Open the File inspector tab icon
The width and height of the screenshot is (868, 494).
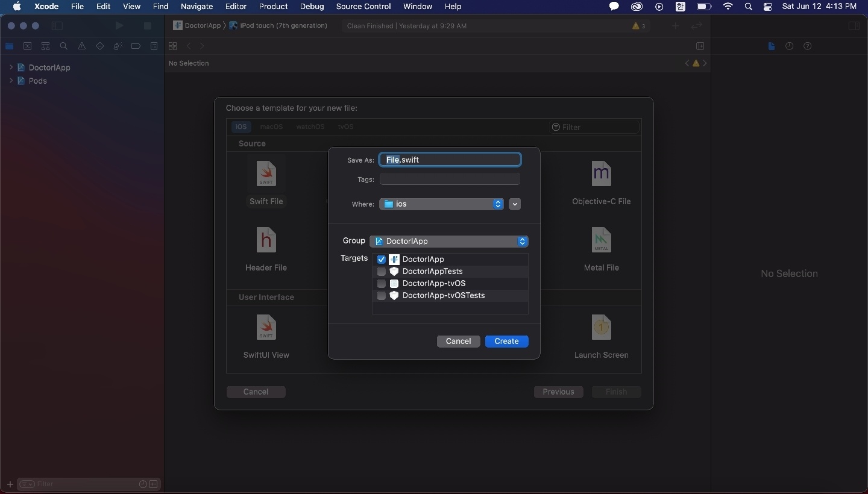(x=771, y=46)
